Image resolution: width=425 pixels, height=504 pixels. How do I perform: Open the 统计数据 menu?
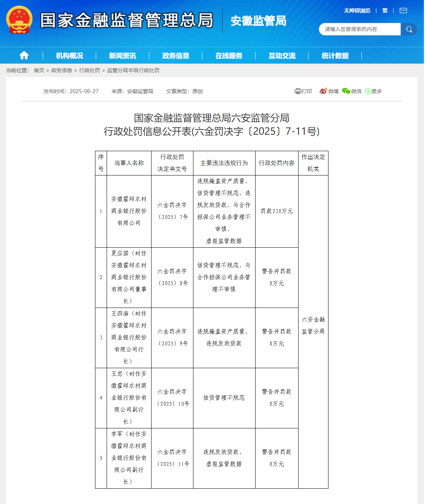(x=335, y=56)
